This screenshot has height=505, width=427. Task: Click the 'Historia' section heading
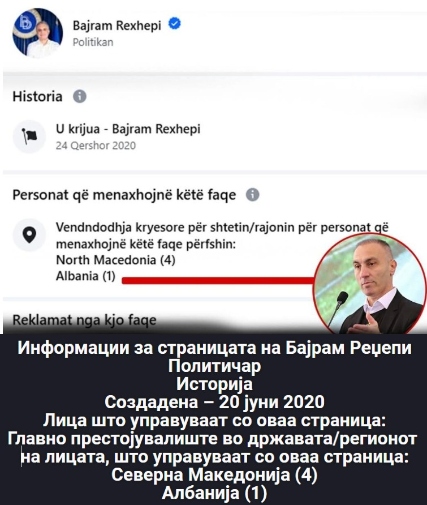click(x=37, y=97)
